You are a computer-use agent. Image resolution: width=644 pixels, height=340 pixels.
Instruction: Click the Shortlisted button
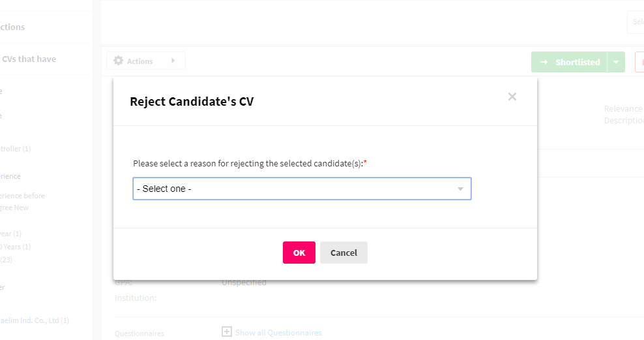click(569, 62)
